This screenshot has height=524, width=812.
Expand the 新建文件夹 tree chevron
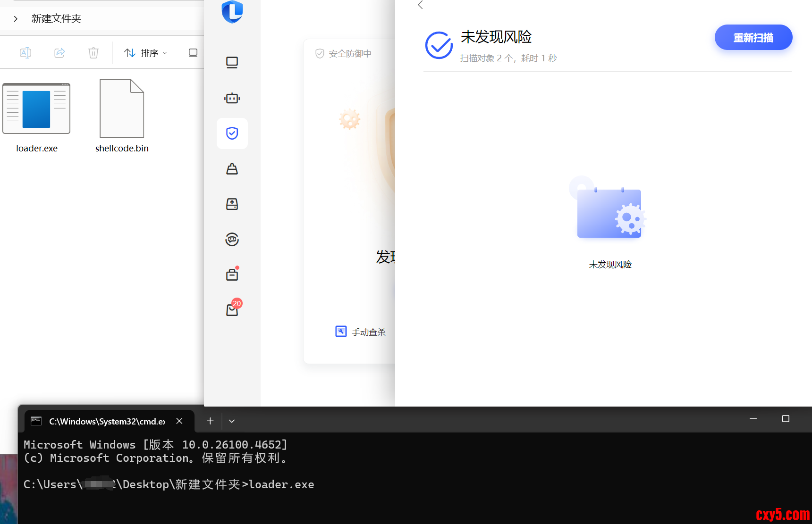pyautogui.click(x=16, y=19)
